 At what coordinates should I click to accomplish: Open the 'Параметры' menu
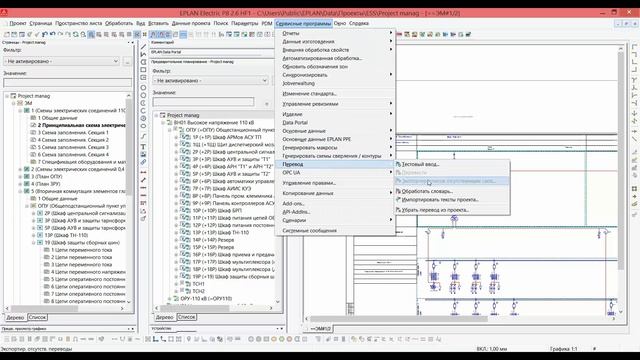(245, 24)
